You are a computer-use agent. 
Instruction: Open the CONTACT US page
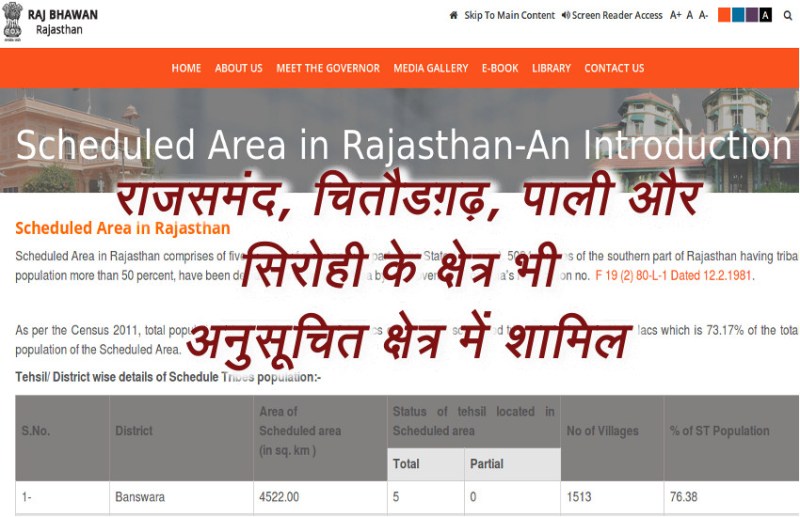[614, 68]
